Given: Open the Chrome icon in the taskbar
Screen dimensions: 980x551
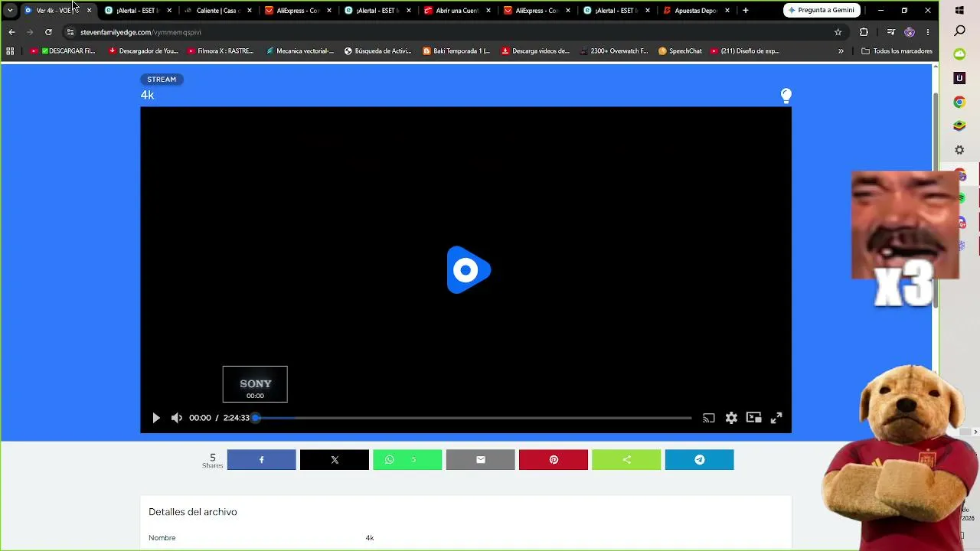Looking at the screenshot, I should [x=959, y=102].
